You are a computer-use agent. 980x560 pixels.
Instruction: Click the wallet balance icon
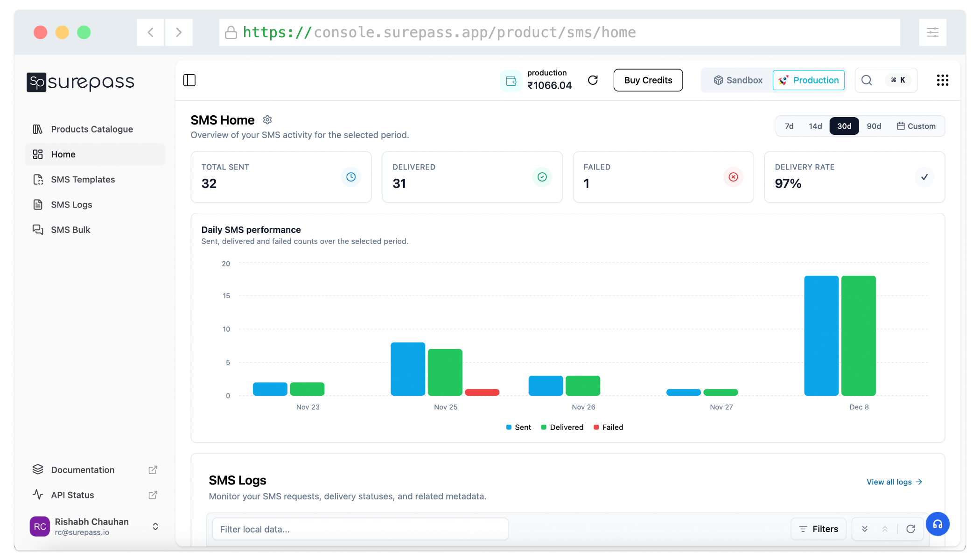(511, 80)
